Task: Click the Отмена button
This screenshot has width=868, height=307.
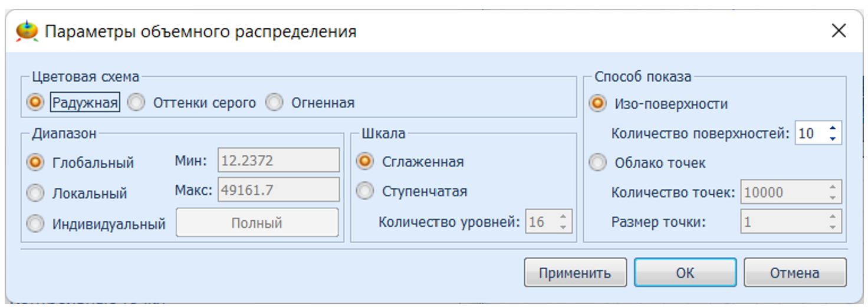Action: 794,273
